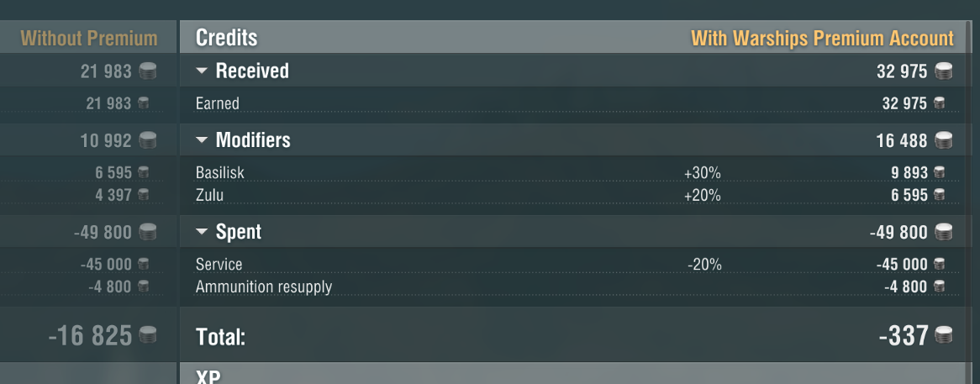Viewport: 980px width, 384px height.
Task: Click the With Warships Premium Account label
Action: click(822, 38)
